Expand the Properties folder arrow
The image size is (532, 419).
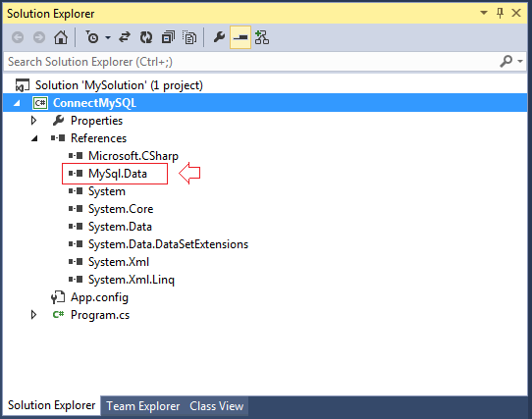coord(33,121)
